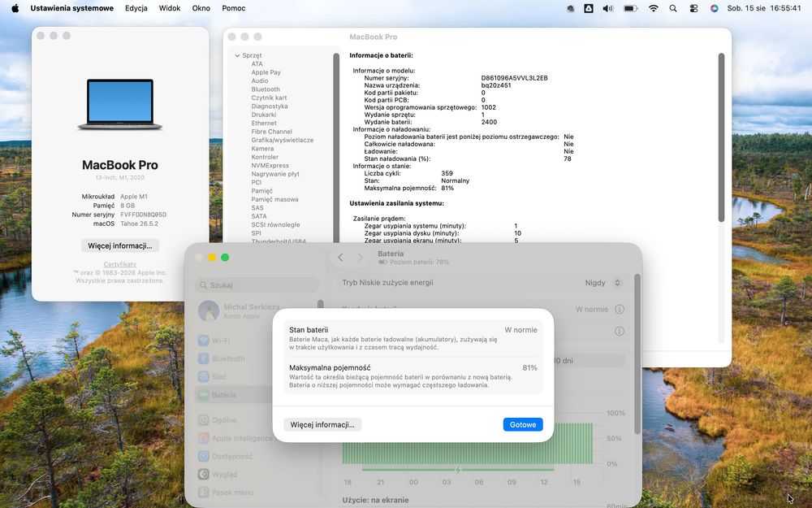
Task: Click Gotowe to close battery dialog
Action: 523,424
